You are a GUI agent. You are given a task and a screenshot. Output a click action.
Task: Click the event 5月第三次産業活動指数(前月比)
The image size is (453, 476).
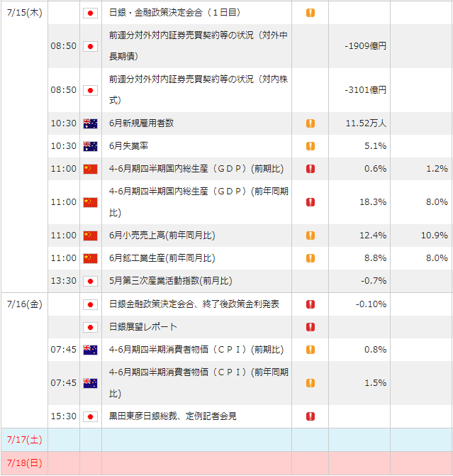point(171,281)
